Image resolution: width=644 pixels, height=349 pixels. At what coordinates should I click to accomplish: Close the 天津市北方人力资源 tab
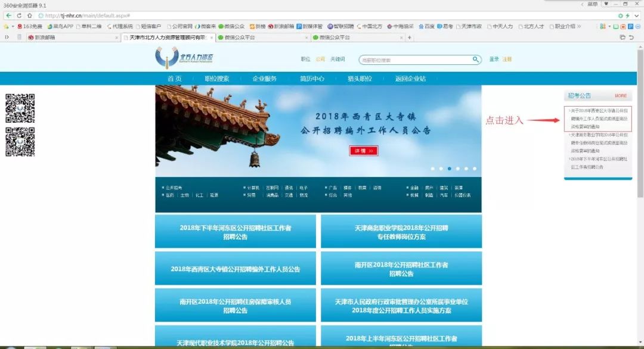tap(212, 38)
